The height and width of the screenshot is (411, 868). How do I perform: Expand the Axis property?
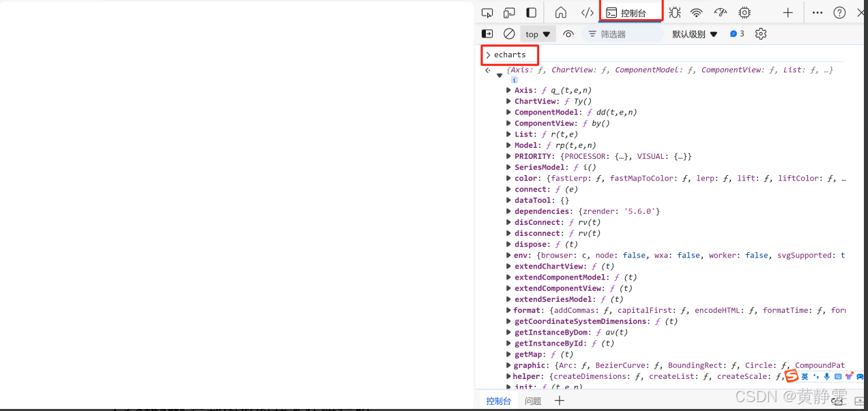point(508,90)
